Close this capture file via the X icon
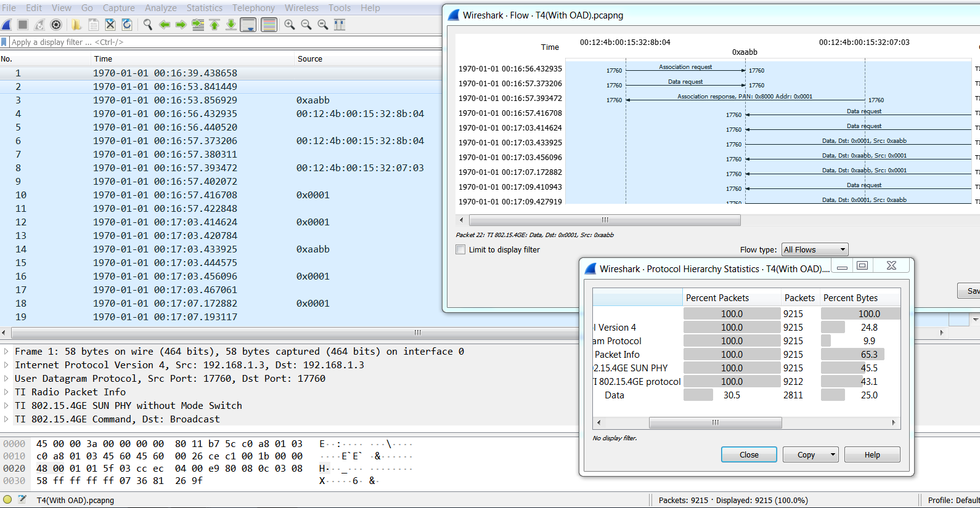The height and width of the screenshot is (508, 980). (110, 25)
